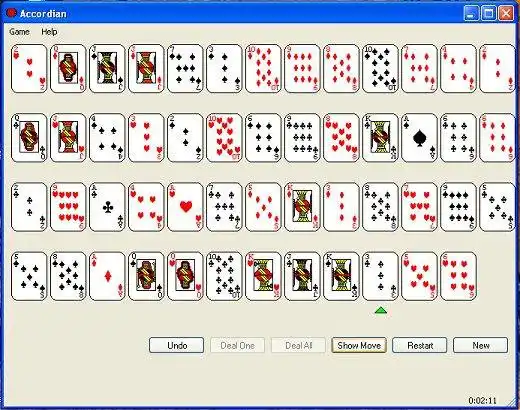
Task: Pick the 7 of Spades card
Action: [185, 69]
